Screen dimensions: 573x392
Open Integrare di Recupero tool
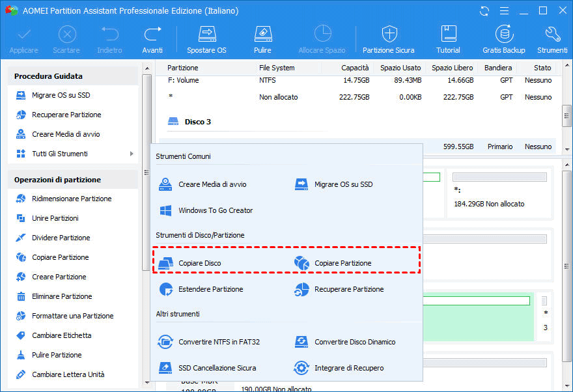[339, 368]
